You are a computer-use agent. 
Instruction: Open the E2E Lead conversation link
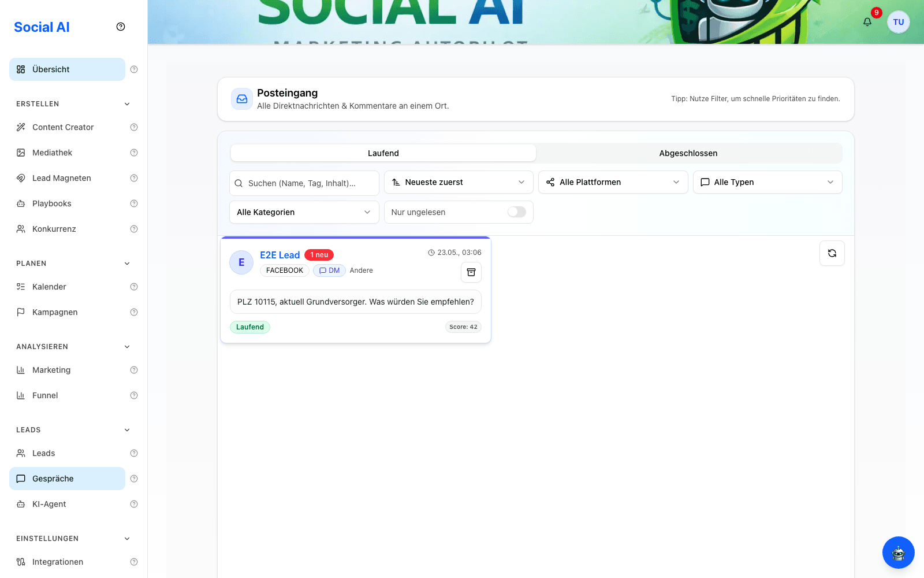coord(280,255)
